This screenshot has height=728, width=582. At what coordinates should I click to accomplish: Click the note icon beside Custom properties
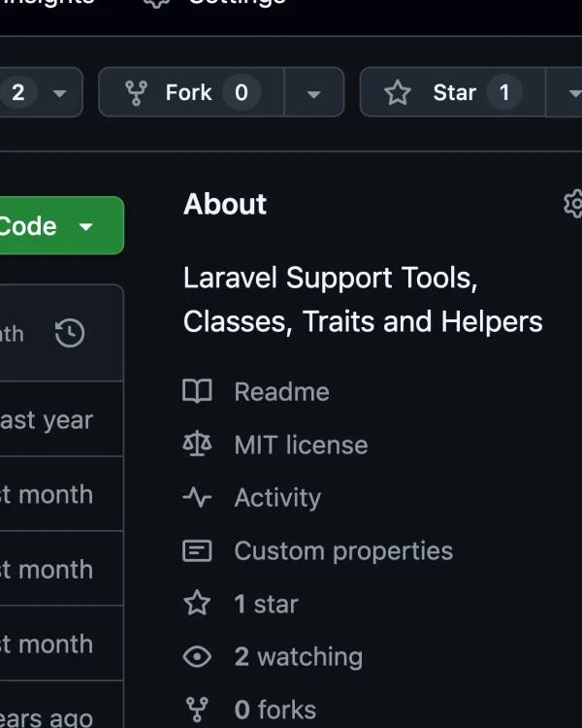pos(197,551)
